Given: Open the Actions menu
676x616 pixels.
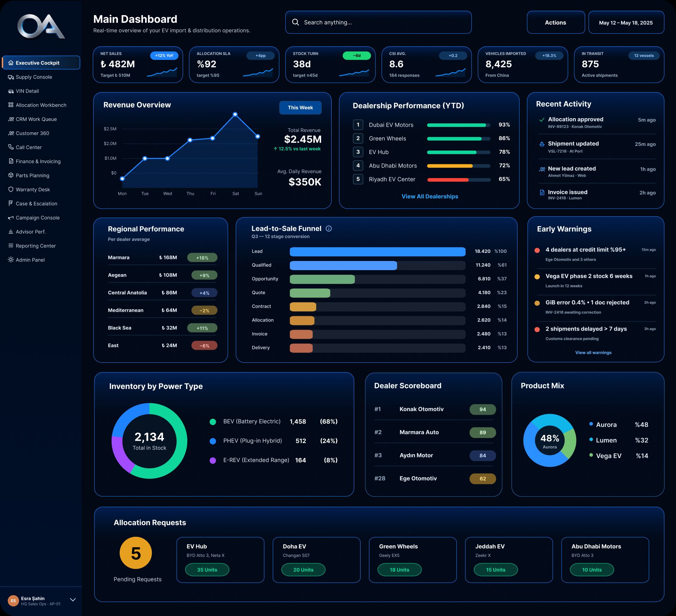Looking at the screenshot, I should pyautogui.click(x=556, y=23).
